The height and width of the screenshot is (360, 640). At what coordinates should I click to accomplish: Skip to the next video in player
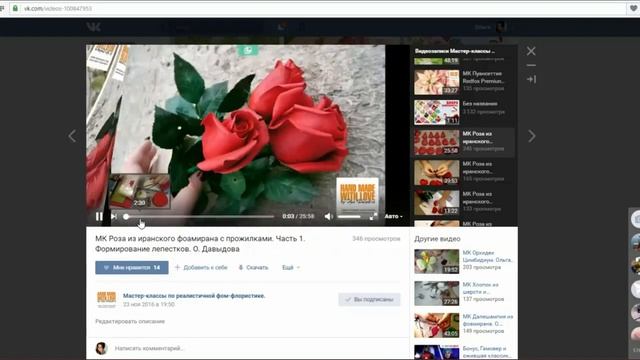[x=114, y=217]
